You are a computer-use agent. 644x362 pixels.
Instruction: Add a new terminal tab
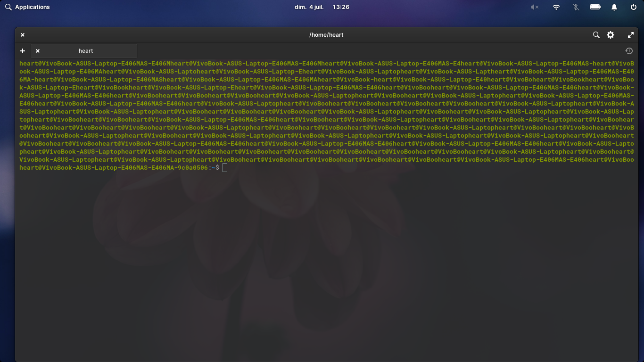(23, 51)
